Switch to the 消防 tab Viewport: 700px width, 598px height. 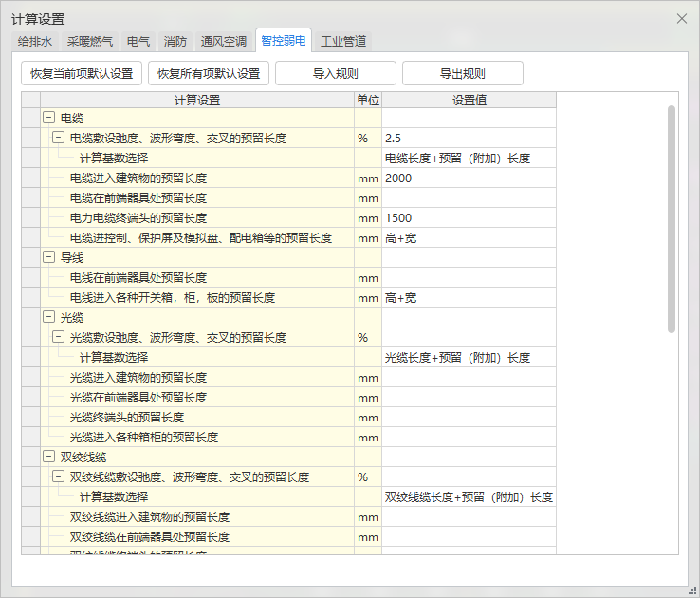coord(175,42)
